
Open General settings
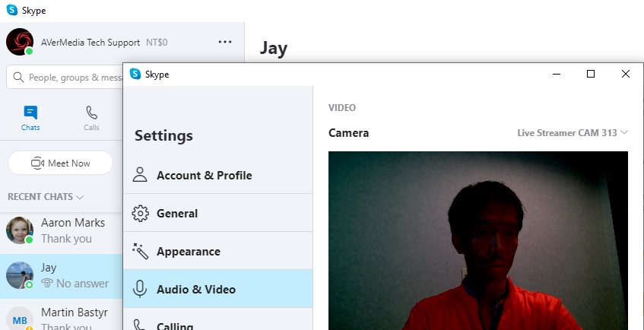point(218,214)
